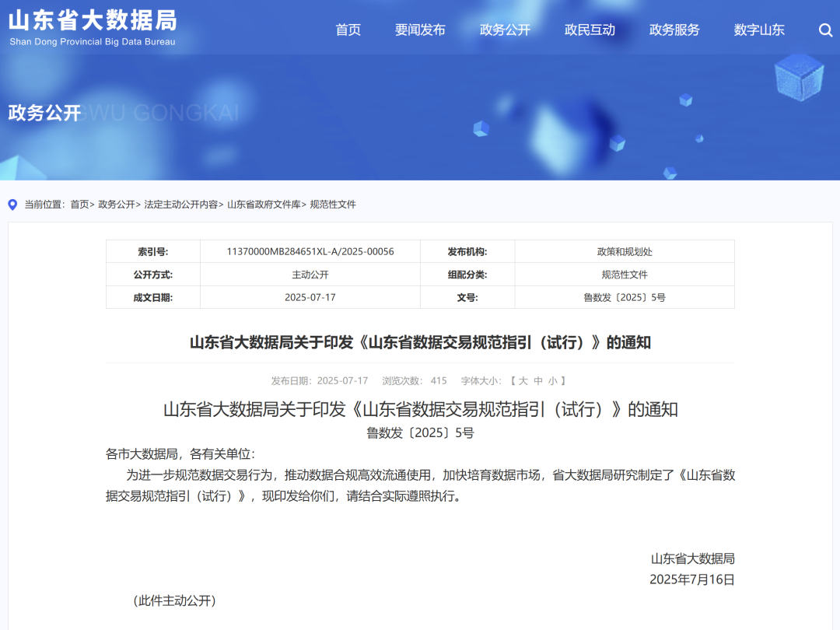Open 政务公开 from the breadcrumb trail
The image size is (840, 630).
pos(118,205)
